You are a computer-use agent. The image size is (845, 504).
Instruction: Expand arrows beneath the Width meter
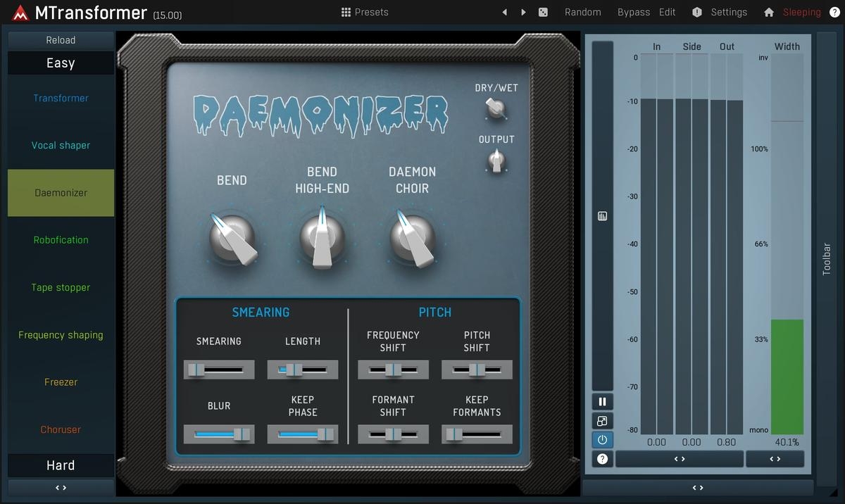point(775,459)
